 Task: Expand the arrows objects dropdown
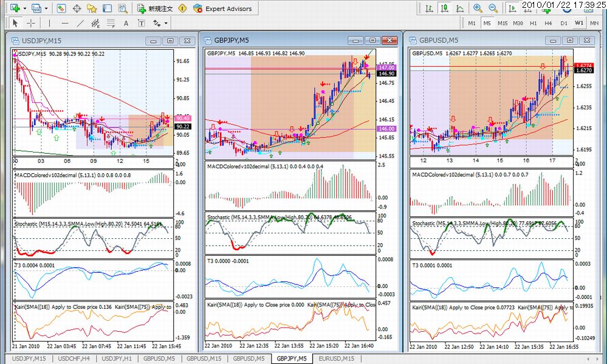[x=165, y=23]
